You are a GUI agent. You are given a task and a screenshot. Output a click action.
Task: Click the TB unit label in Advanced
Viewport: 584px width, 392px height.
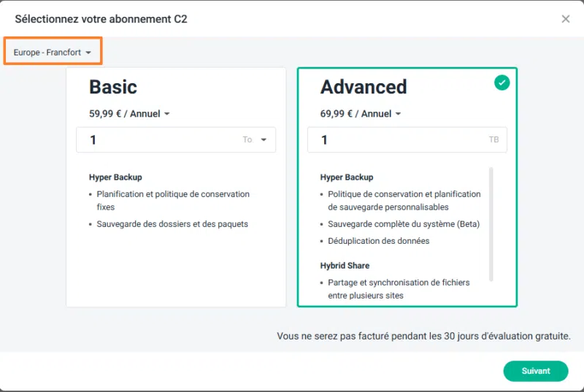pos(493,139)
